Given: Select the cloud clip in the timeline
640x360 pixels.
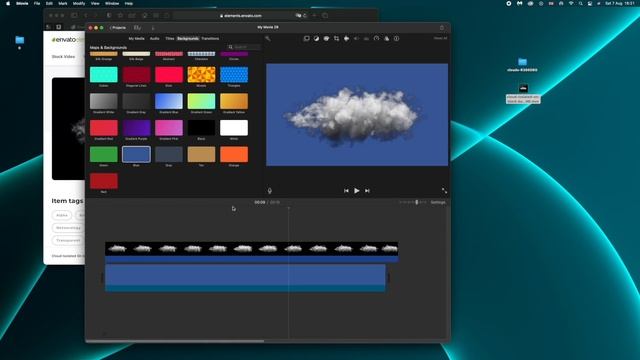Looking at the screenshot, I should point(251,252).
